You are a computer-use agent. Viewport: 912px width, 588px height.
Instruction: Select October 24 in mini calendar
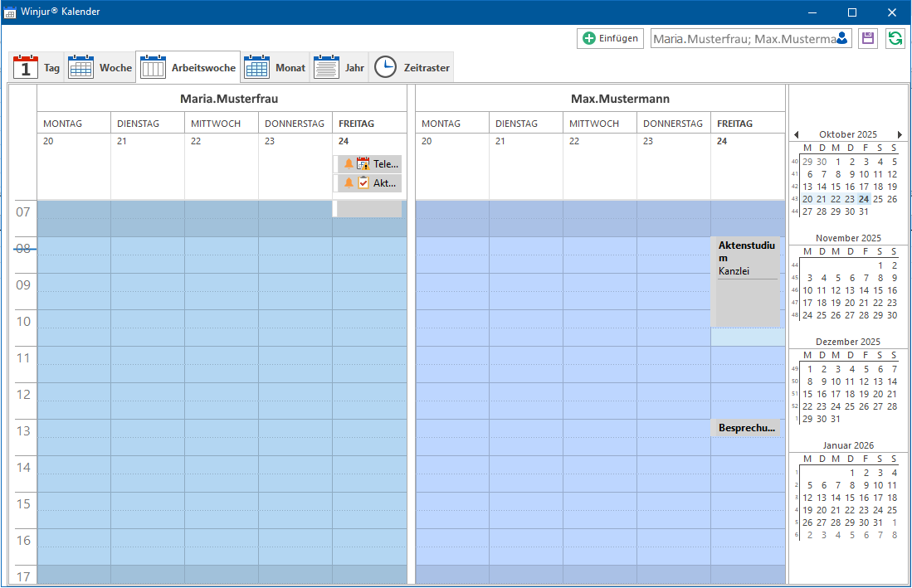[x=864, y=199]
